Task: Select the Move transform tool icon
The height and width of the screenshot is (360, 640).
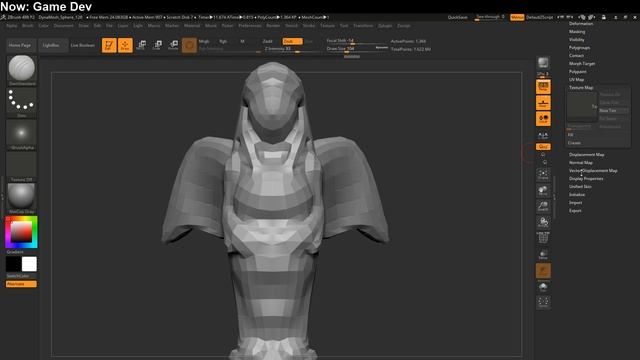Action: [141, 45]
